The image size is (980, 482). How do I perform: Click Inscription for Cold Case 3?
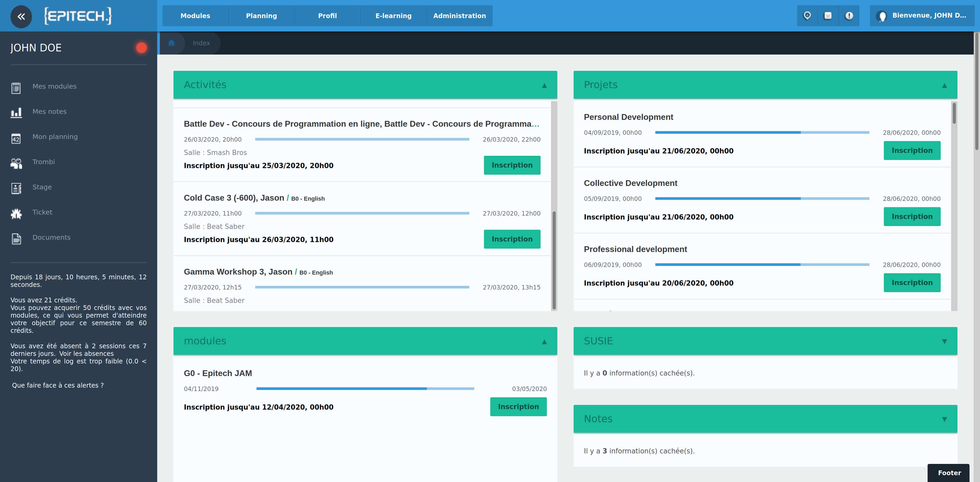[512, 239]
